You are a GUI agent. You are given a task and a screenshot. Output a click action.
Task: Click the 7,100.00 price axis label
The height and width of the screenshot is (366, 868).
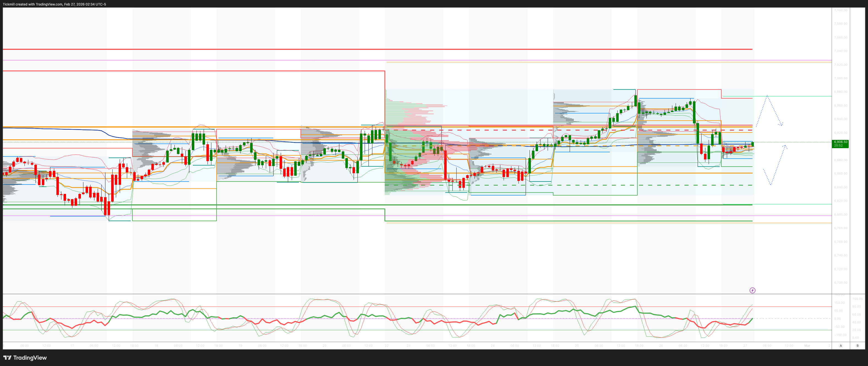(x=840, y=10)
